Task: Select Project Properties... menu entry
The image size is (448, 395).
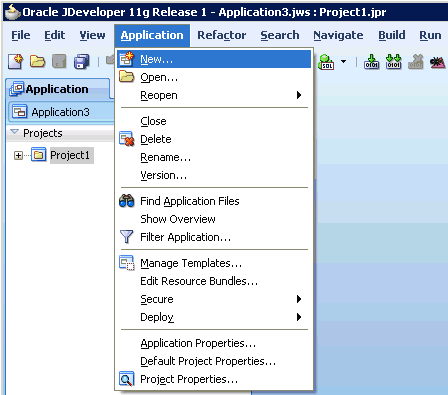Action: click(214, 379)
